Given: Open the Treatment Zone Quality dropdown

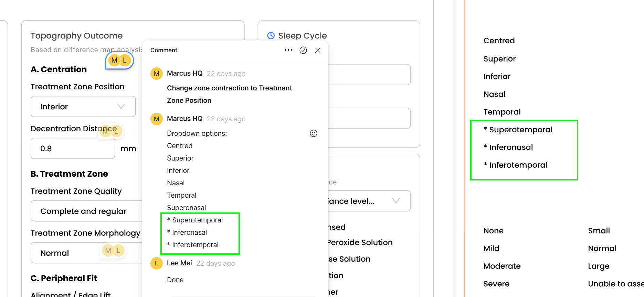Looking at the screenshot, I should coord(87,211).
